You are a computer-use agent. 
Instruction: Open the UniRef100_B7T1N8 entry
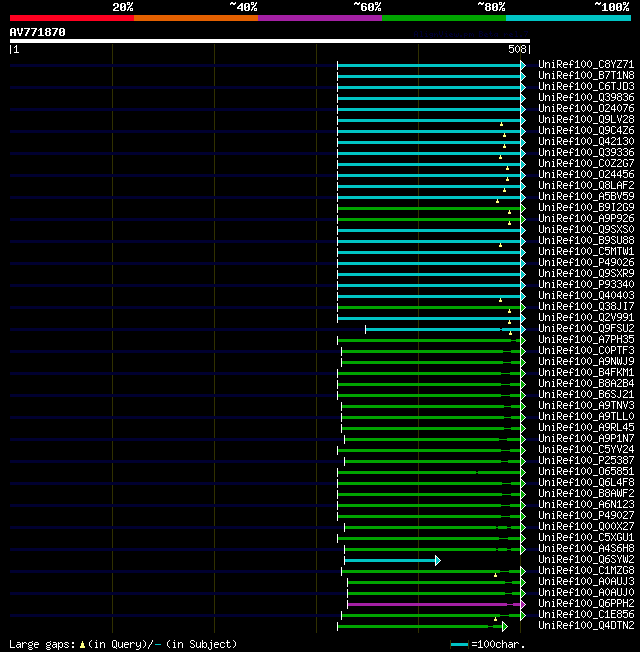pos(586,76)
